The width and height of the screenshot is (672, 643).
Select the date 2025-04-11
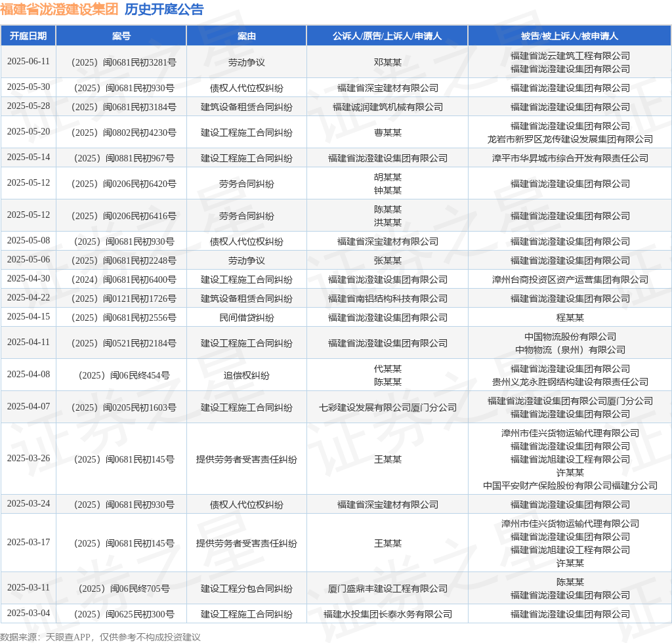pos(28,342)
